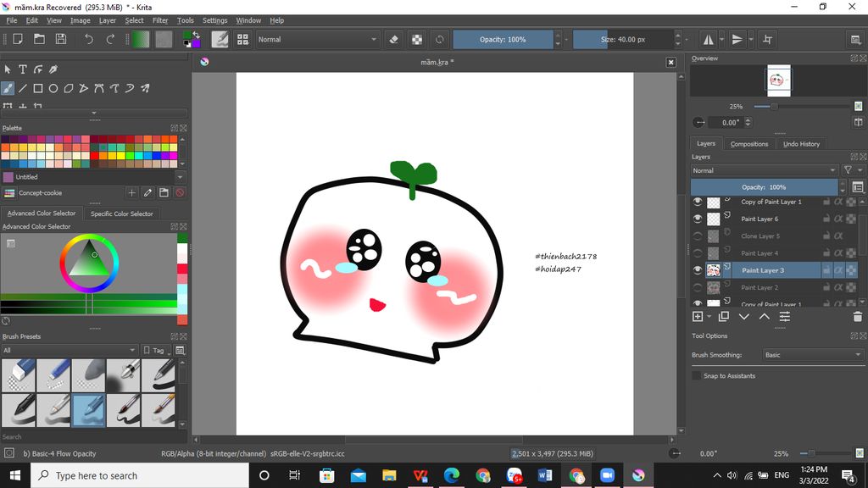Select the Ellipse tool
This screenshot has height=488, width=868.
53,88
